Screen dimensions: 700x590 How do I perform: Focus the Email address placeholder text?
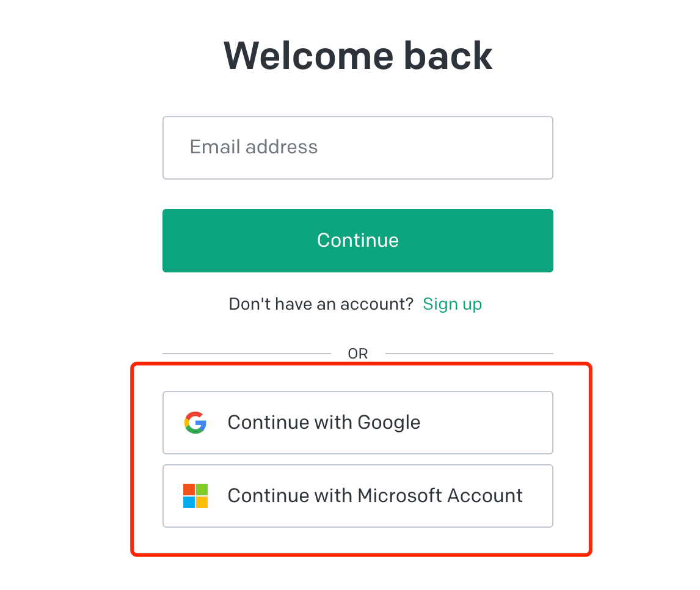click(x=253, y=147)
